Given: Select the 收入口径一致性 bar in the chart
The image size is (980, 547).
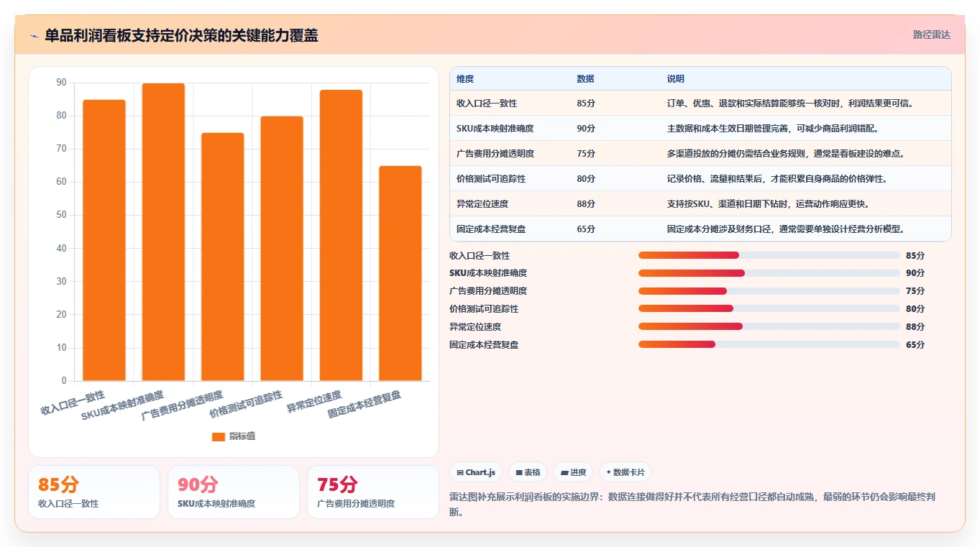Looking at the screenshot, I should coord(104,240).
